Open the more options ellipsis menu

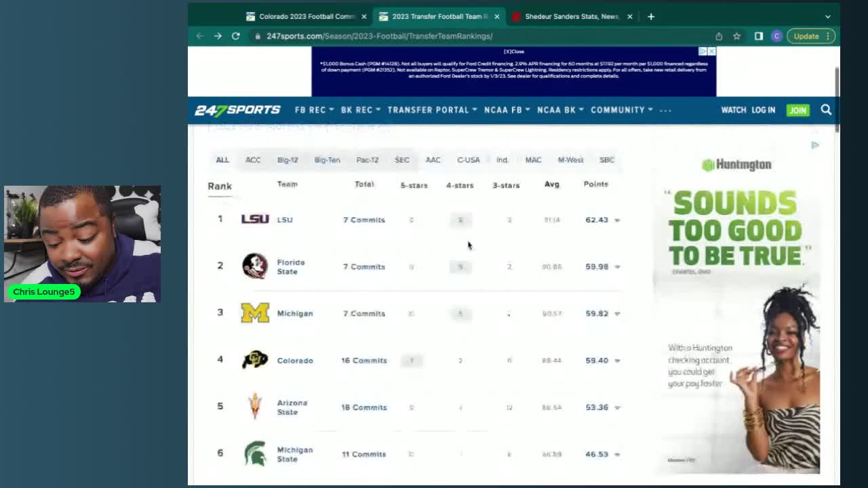coord(665,110)
